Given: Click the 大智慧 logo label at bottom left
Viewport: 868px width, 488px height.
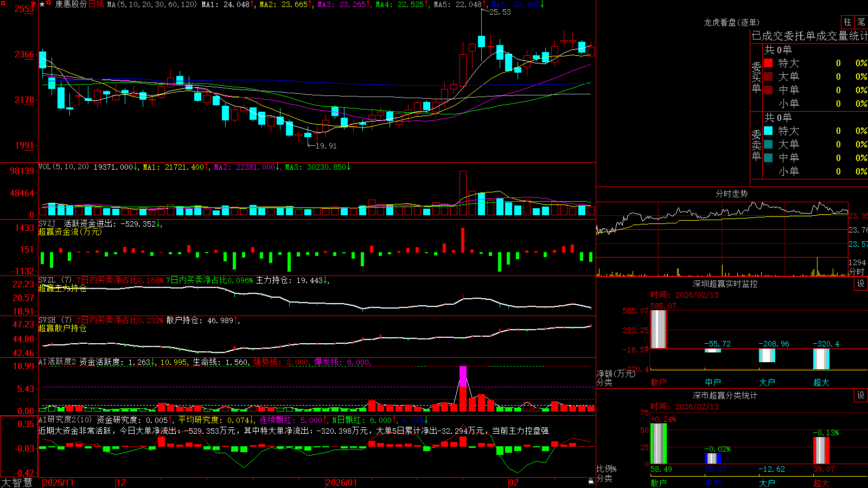Looking at the screenshot, I should coord(17,483).
